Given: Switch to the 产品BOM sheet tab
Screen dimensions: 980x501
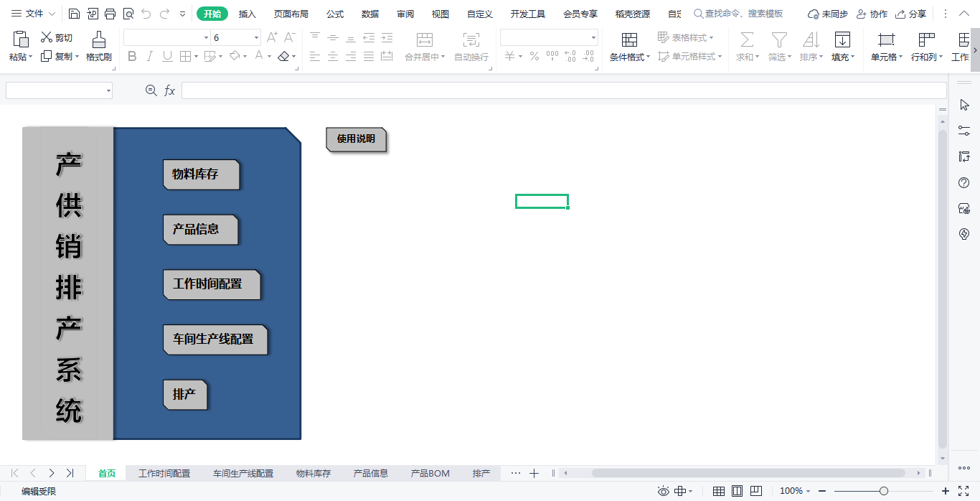Looking at the screenshot, I should pyautogui.click(x=430, y=473).
